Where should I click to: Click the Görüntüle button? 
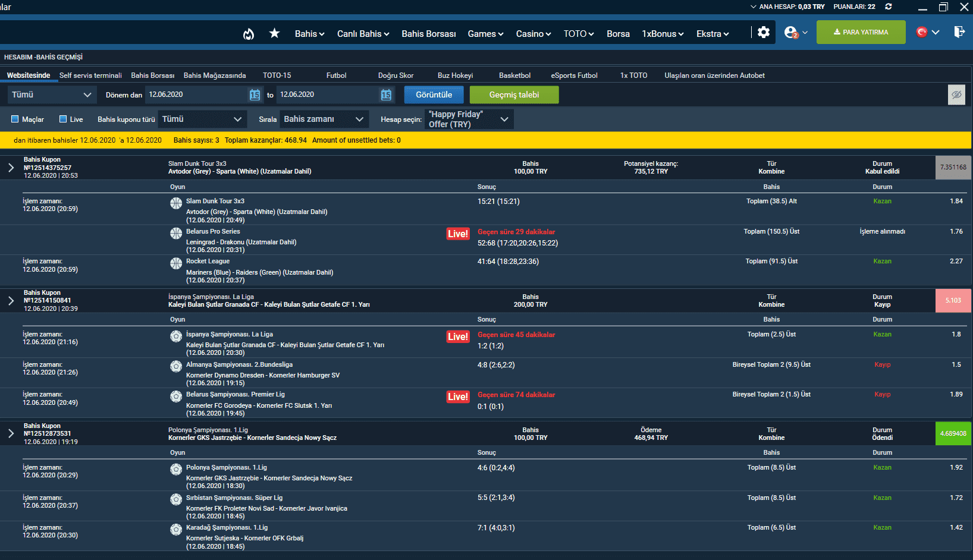tap(434, 95)
